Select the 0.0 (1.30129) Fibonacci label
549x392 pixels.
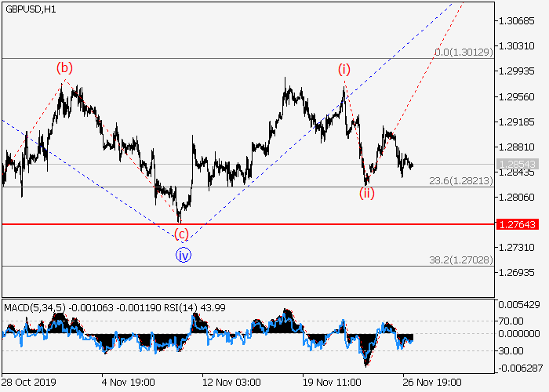coord(463,52)
